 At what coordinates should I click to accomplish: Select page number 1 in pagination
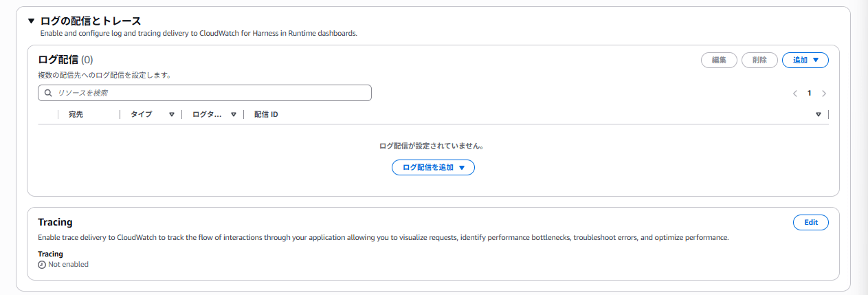(x=810, y=93)
